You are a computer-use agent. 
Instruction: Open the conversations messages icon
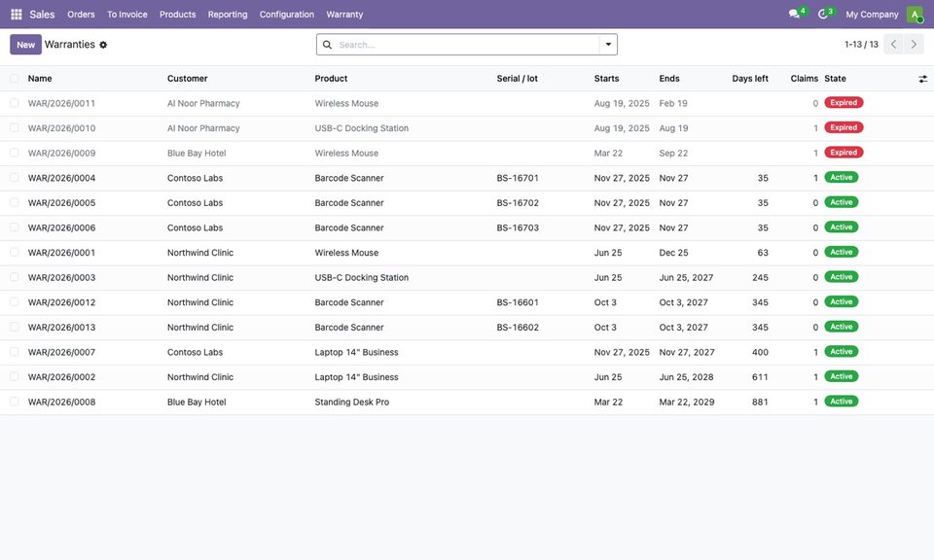795,14
